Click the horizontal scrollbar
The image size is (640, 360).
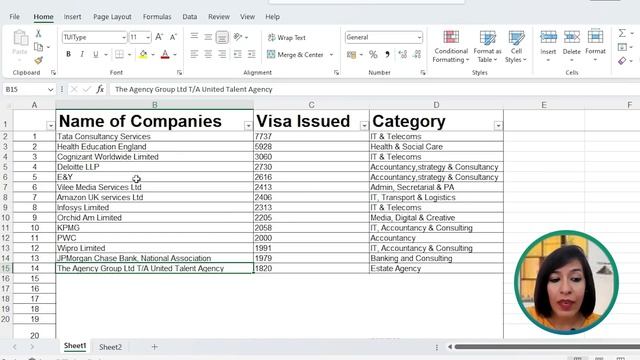pos(547,347)
